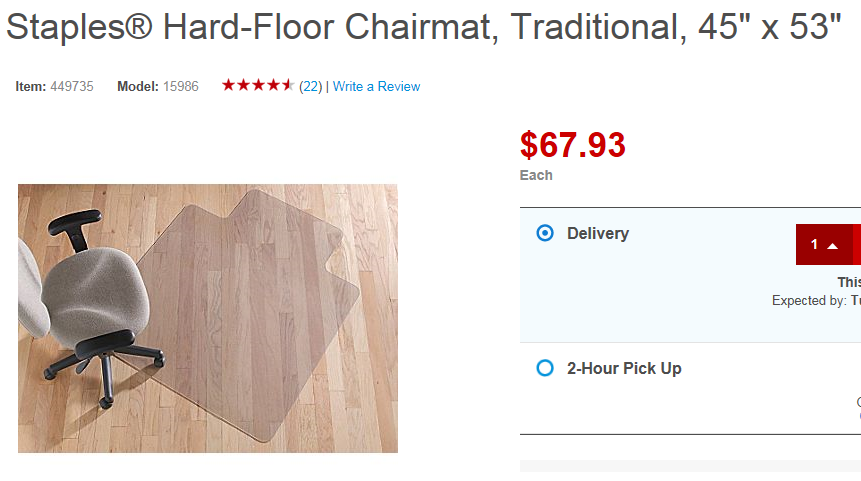Click the office chair in product photo

pyautogui.click(x=85, y=290)
